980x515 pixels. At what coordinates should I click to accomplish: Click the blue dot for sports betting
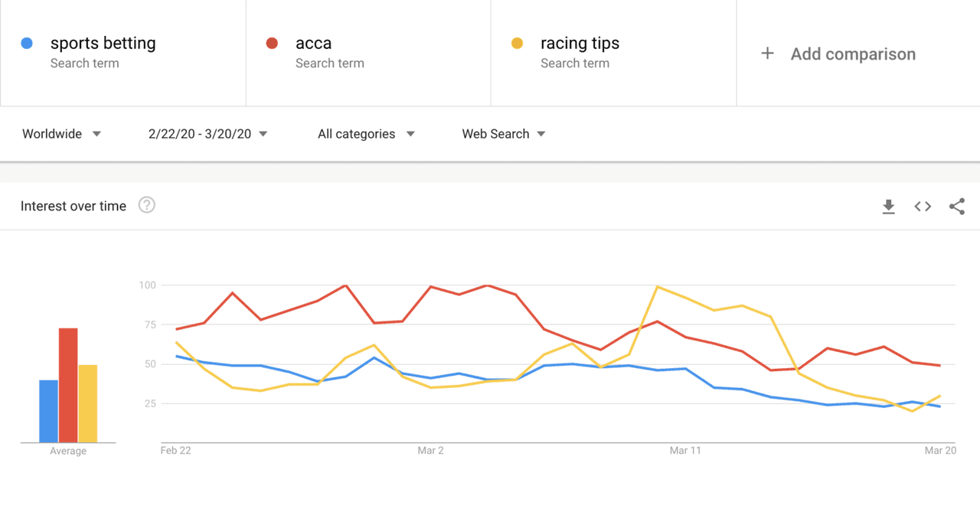pyautogui.click(x=27, y=44)
